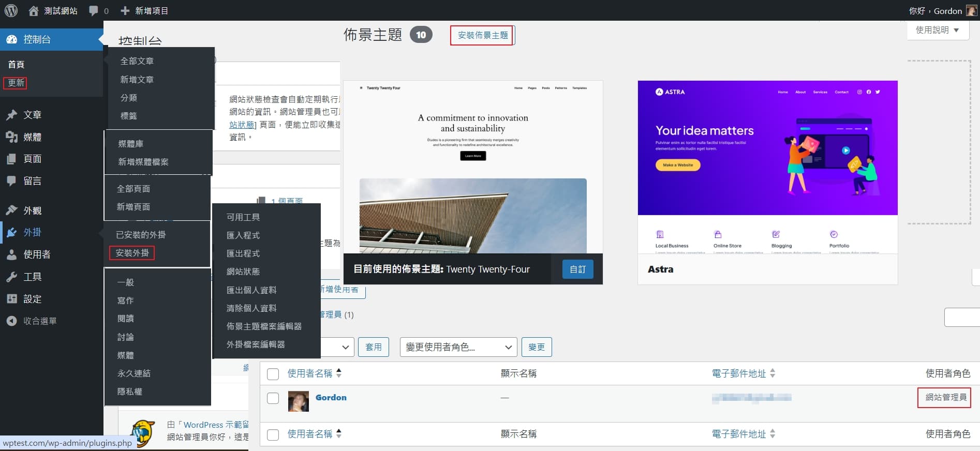Select 標籤 in posts submenu
Screen dimensions: 980x451
coord(129,116)
